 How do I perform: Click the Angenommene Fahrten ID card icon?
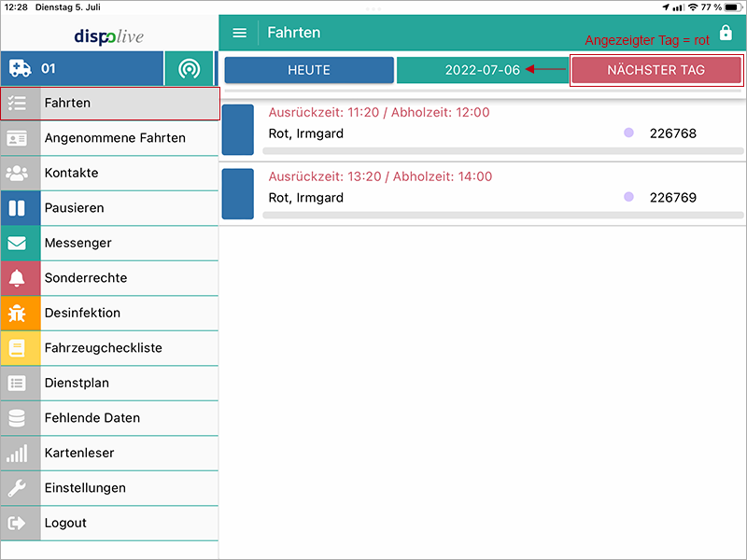tap(17, 138)
